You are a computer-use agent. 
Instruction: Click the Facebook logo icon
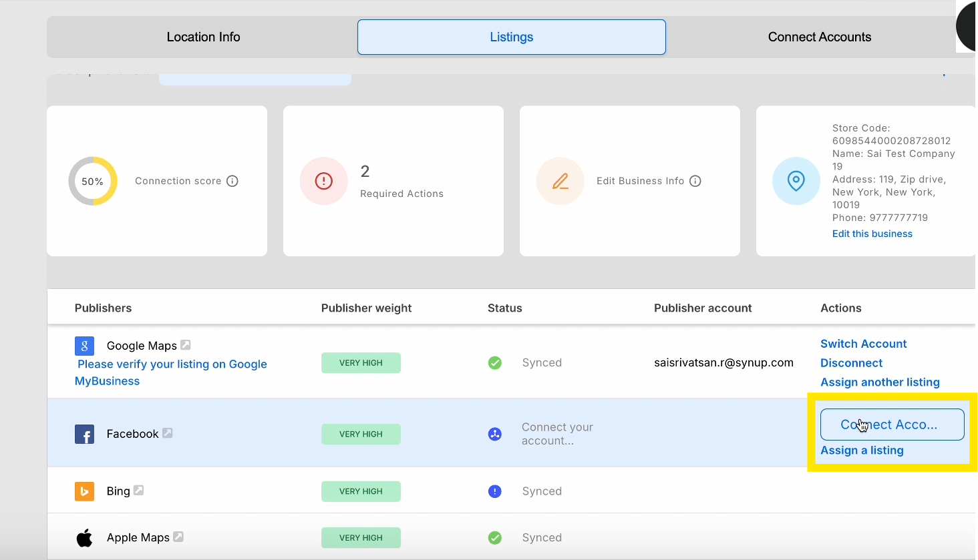pos(84,435)
